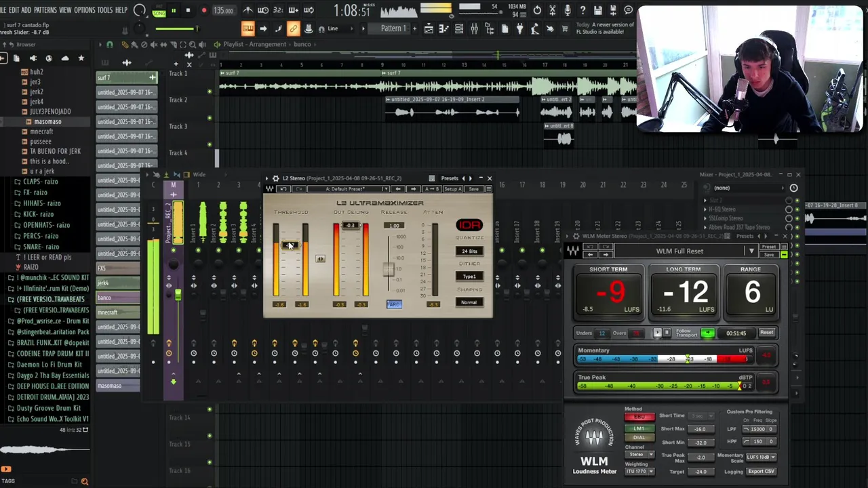Click the orange link/snap icon
Screen dimensions: 868x488
pos(293,28)
